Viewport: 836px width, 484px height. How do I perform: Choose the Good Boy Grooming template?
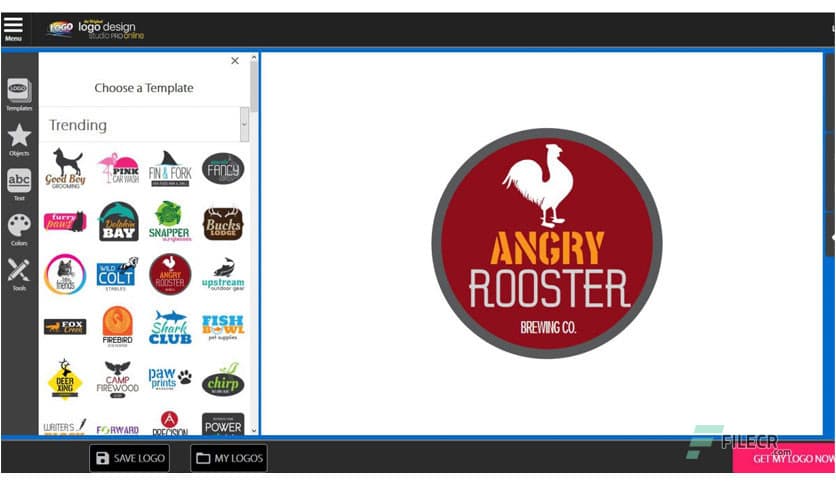click(65, 168)
